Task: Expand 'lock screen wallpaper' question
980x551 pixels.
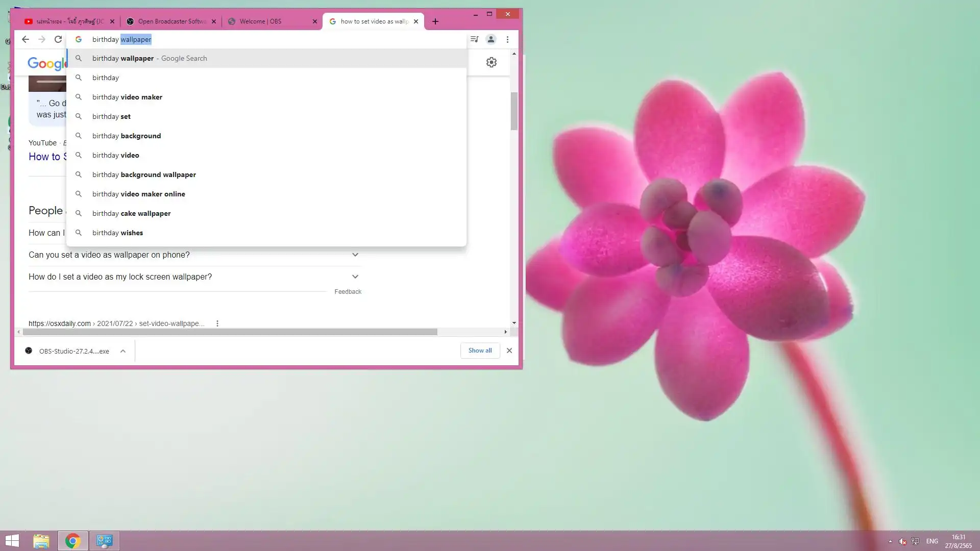Action: pos(355,277)
